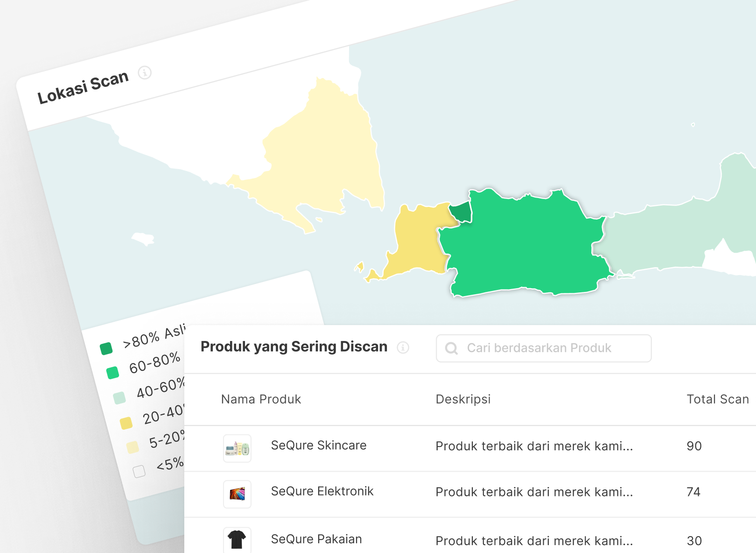The width and height of the screenshot is (756, 553).
Task: Click the Lokasi Scan card title
Action: coord(83,87)
